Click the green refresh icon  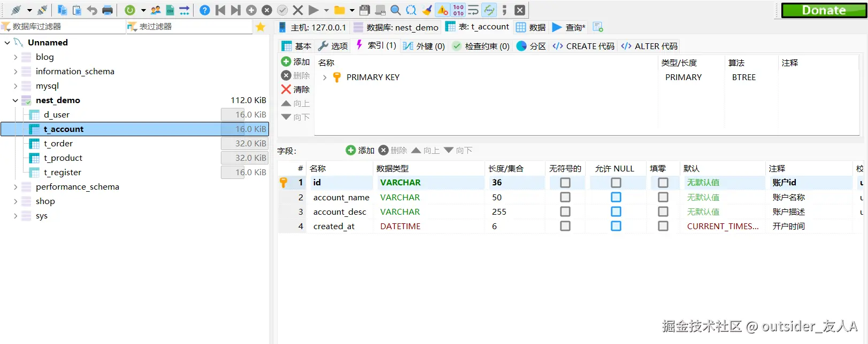pyautogui.click(x=129, y=10)
